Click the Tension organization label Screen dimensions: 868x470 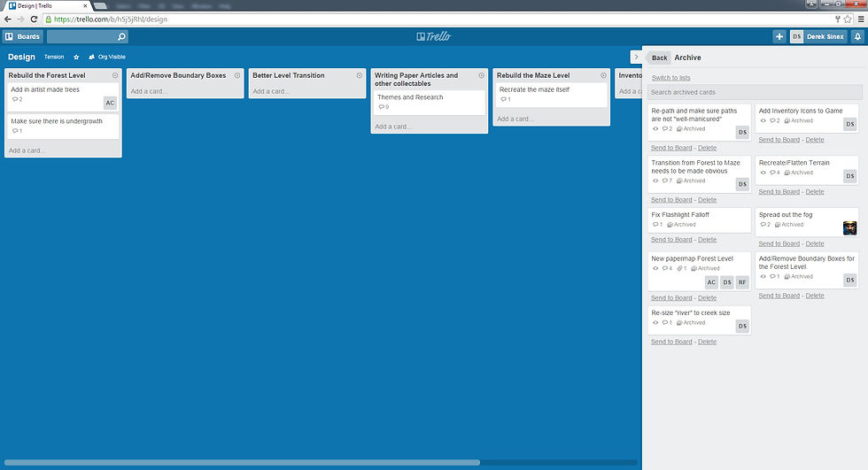click(54, 57)
